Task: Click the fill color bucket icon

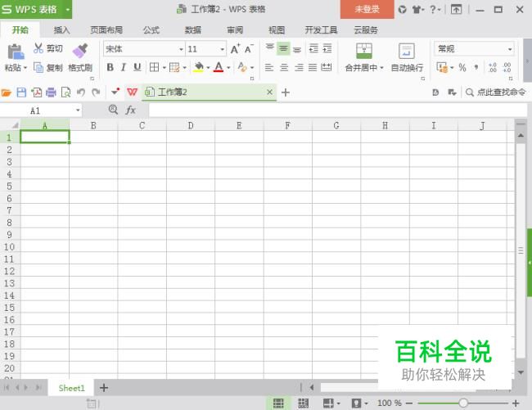Action: (x=199, y=67)
